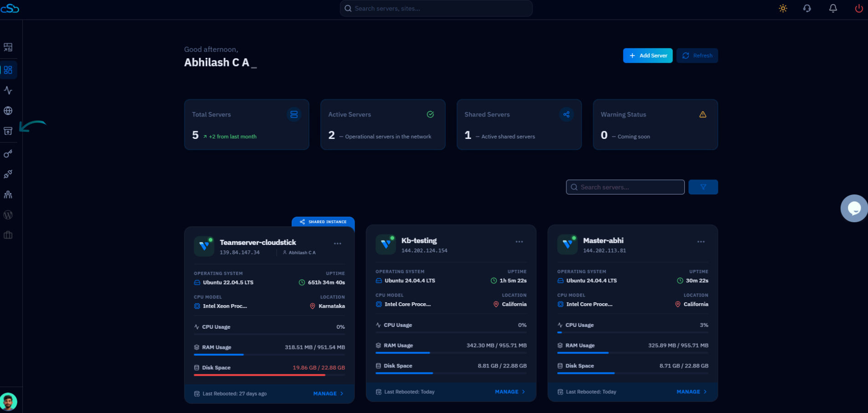
Task: Click Last Rebooted: 27 days ago text
Action: (235, 393)
